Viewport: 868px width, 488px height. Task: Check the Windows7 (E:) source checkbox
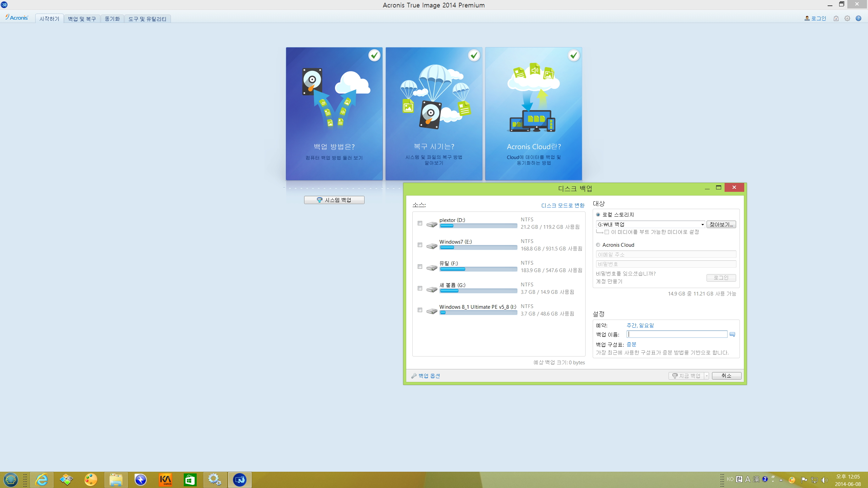[420, 245]
